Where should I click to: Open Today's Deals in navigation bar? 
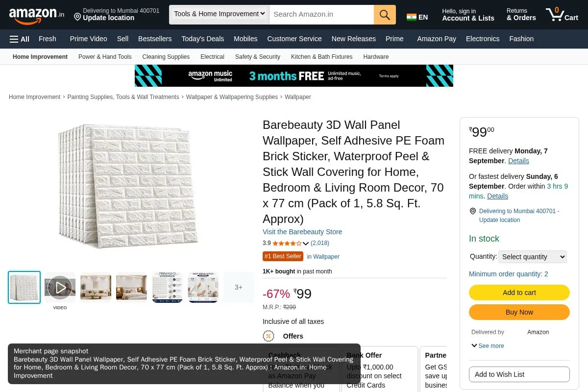point(202,39)
